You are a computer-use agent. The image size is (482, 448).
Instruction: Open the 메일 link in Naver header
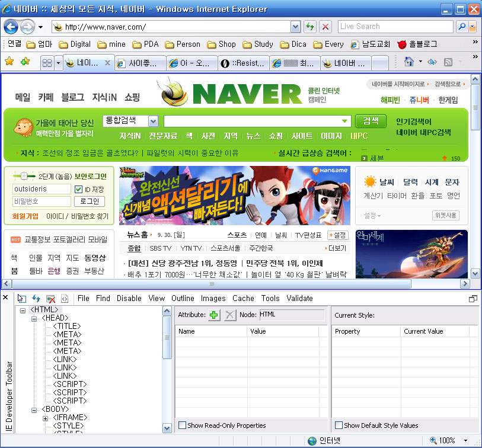(x=23, y=97)
